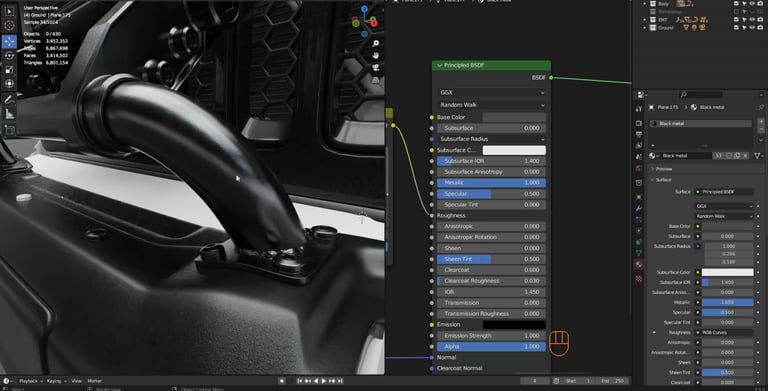Toggle exclude checkbox for Body collection

point(736,3)
